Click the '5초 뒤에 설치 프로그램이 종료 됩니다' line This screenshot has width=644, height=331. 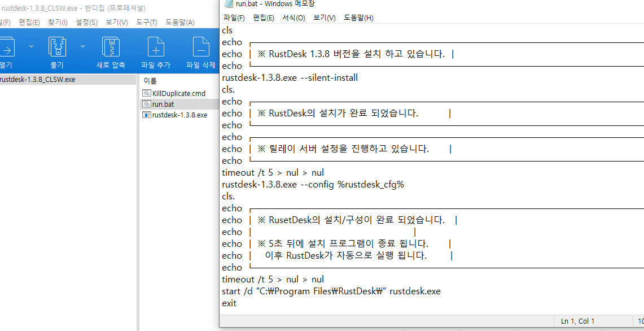pyautogui.click(x=343, y=244)
